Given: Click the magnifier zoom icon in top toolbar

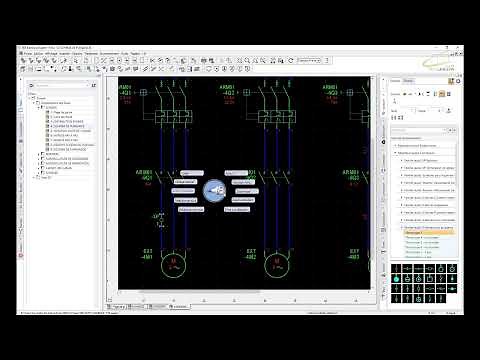Looking at the screenshot, I should coord(247,61).
